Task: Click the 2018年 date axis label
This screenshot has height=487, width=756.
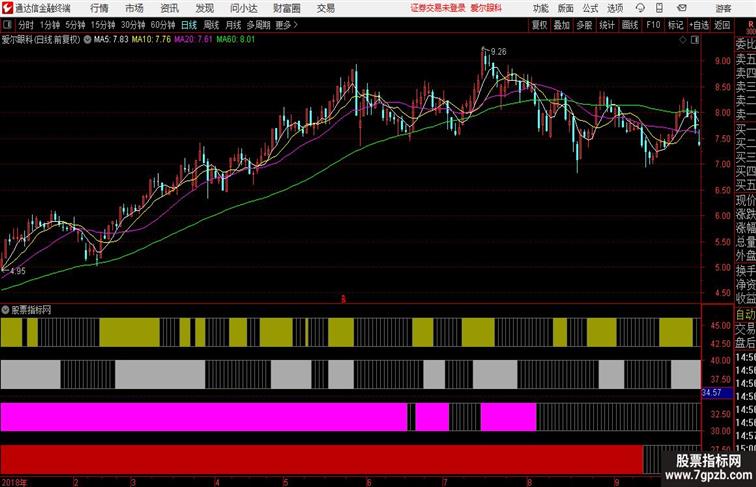Action: (14, 482)
